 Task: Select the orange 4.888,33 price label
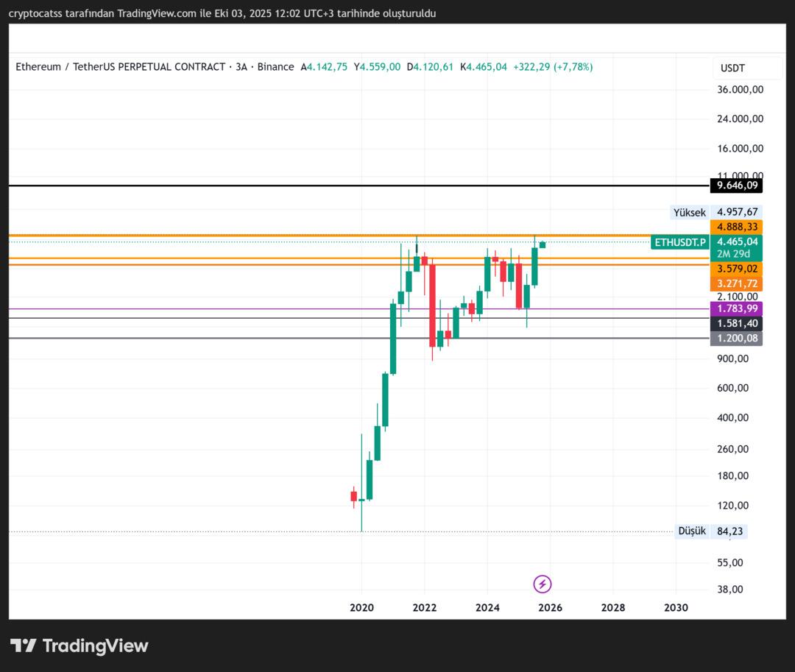(x=736, y=227)
